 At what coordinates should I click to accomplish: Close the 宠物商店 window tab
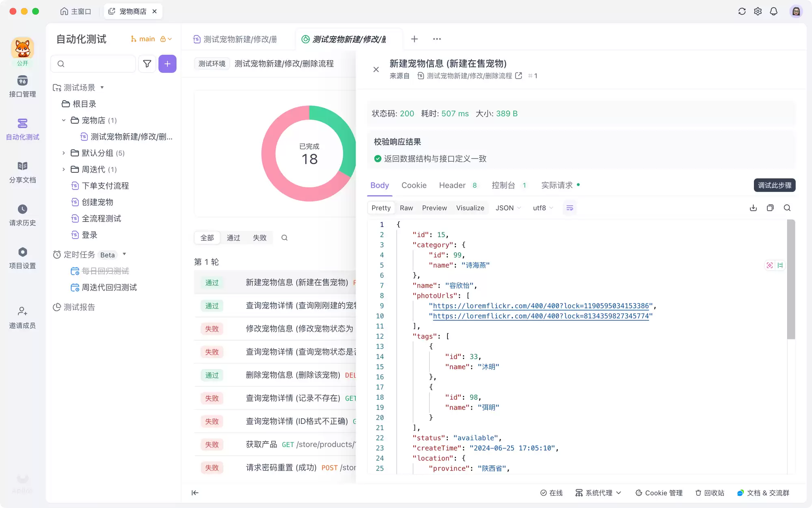click(155, 11)
